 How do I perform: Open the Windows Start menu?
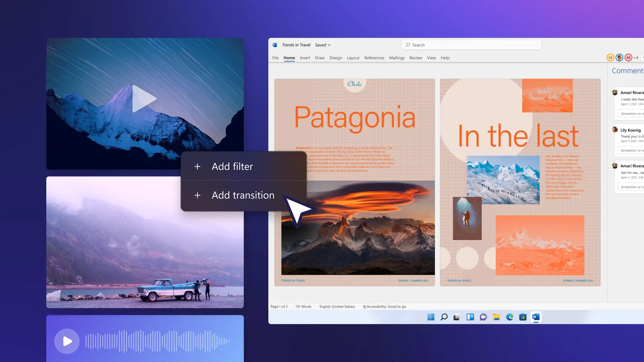tap(431, 317)
